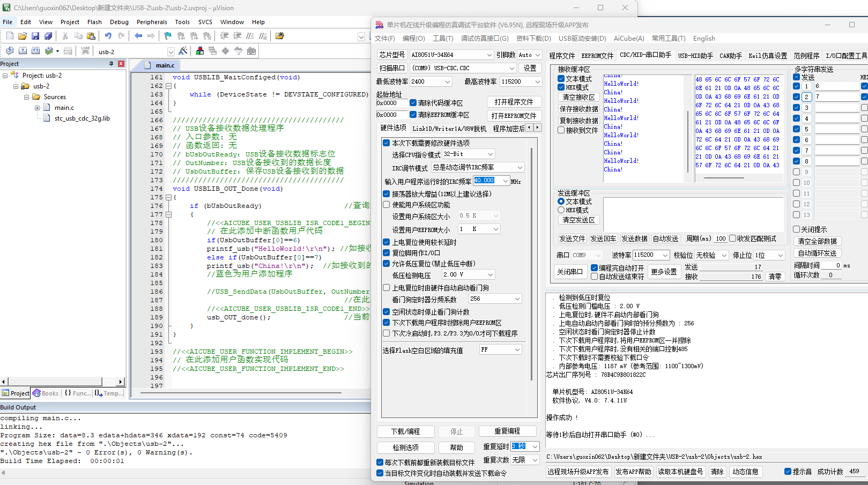
Task: Insert a bookmark with the blue flag icon
Action: point(168,36)
